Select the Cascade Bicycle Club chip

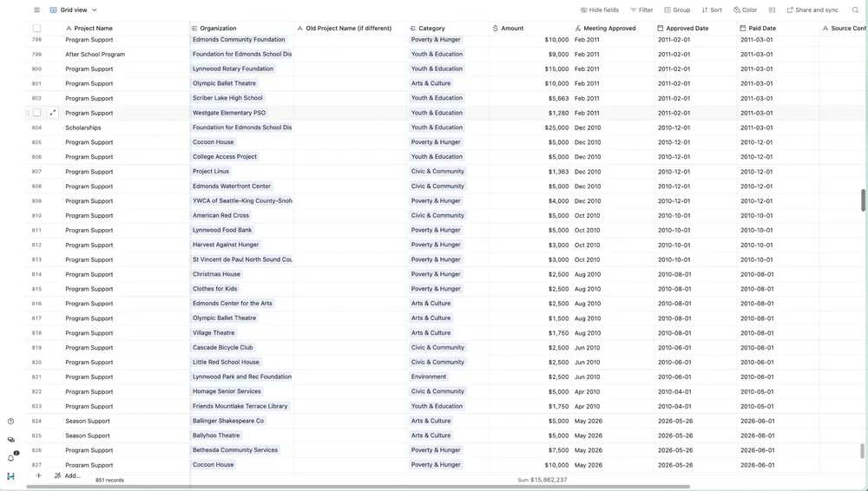222,348
